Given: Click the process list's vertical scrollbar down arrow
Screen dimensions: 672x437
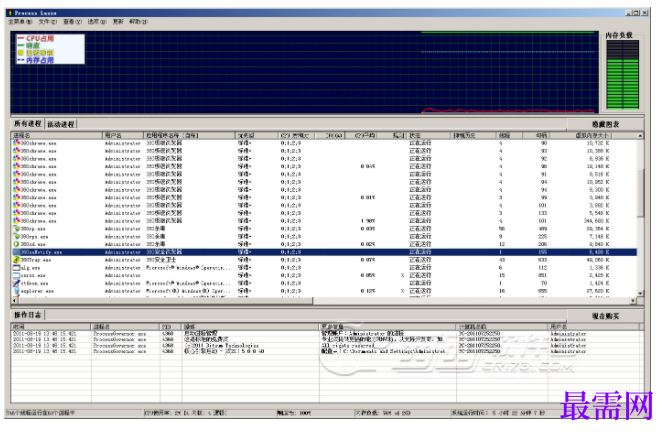Looking at the screenshot, I should tap(640, 293).
